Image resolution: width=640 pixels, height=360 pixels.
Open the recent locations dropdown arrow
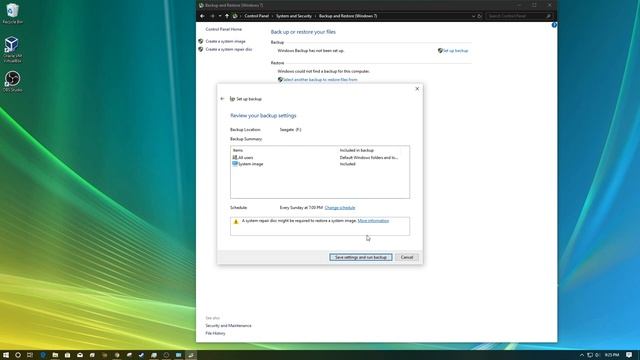pyautogui.click(x=220, y=16)
